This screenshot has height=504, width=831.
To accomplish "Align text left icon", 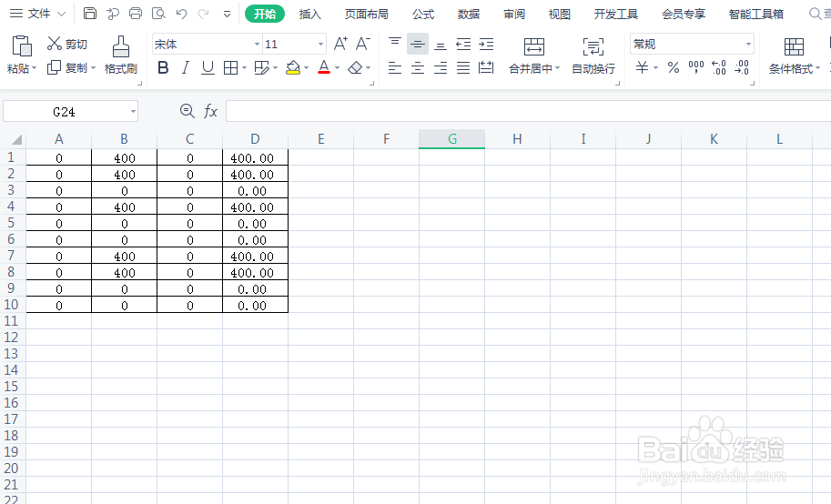I will [395, 68].
